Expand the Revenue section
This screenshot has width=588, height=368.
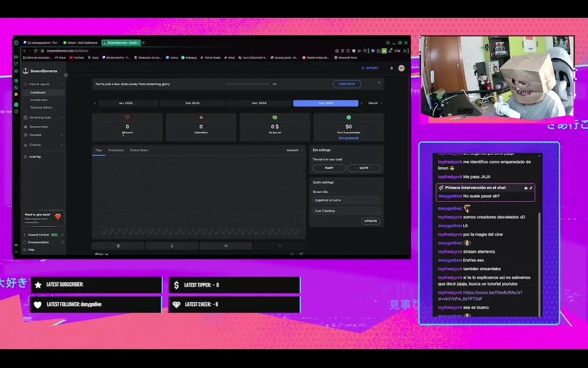pyautogui.click(x=43, y=135)
